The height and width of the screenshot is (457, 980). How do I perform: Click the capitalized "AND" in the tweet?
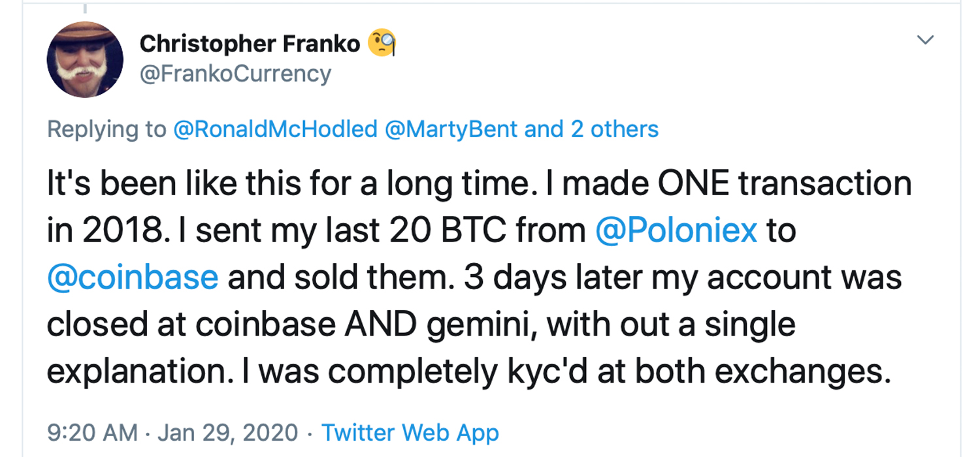[x=389, y=324]
